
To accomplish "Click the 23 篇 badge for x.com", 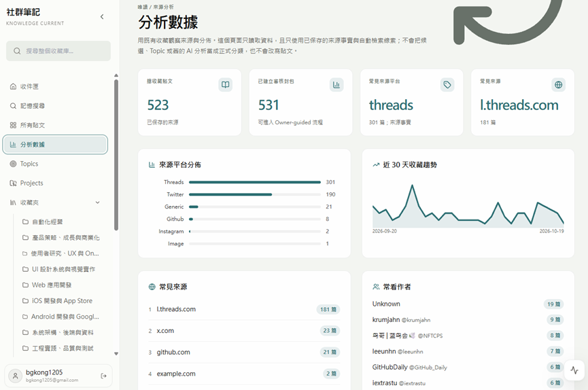I will [x=330, y=331].
